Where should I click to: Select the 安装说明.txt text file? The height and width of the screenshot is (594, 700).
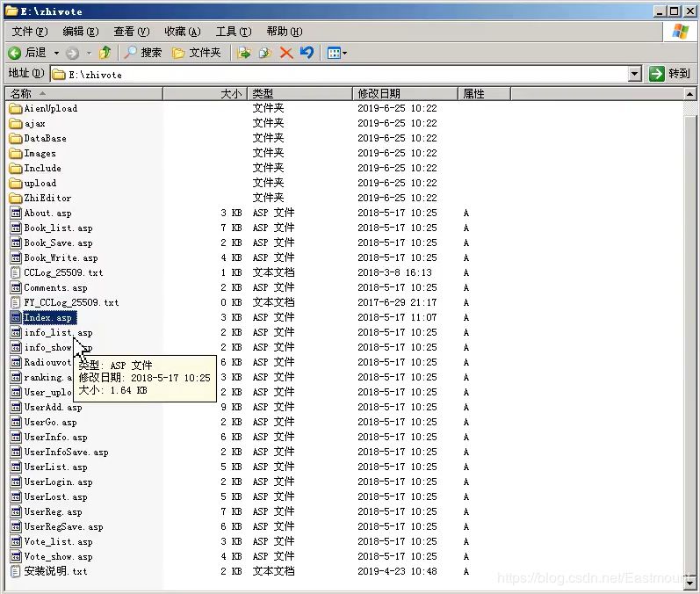click(54, 572)
